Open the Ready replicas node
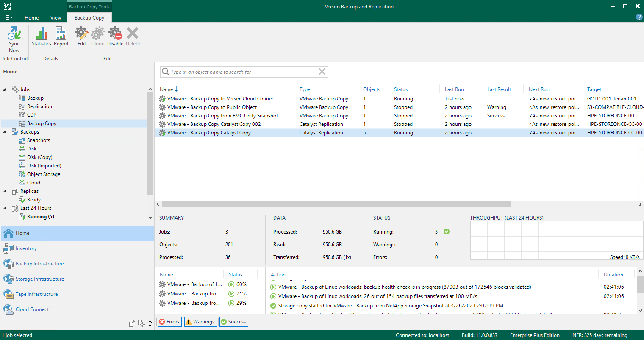This screenshot has height=340, width=644. point(33,200)
